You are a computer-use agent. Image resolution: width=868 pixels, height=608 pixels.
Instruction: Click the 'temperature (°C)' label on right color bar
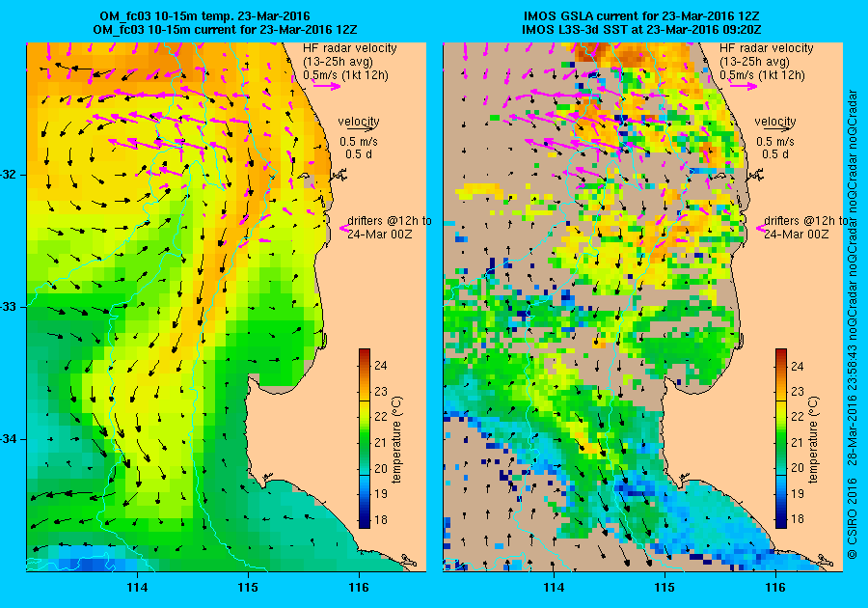click(x=813, y=440)
